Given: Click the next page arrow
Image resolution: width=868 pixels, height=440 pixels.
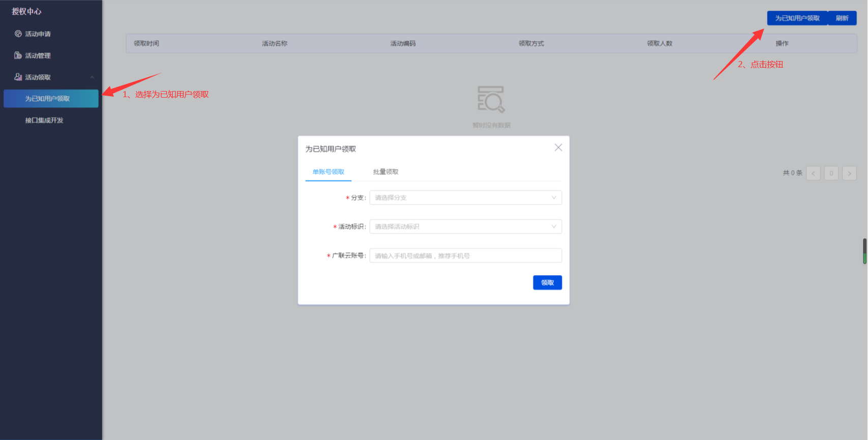Looking at the screenshot, I should pyautogui.click(x=849, y=173).
